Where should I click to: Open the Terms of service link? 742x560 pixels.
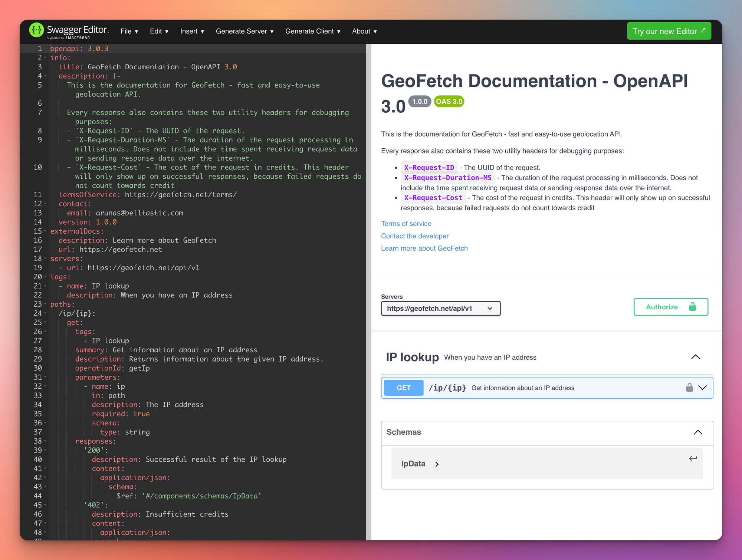pos(406,224)
